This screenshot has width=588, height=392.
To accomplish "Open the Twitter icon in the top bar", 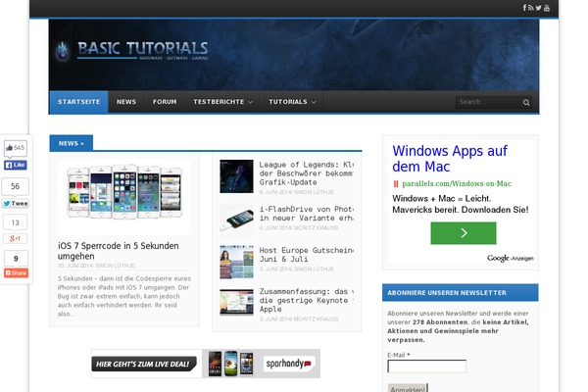I will tap(538, 8).
